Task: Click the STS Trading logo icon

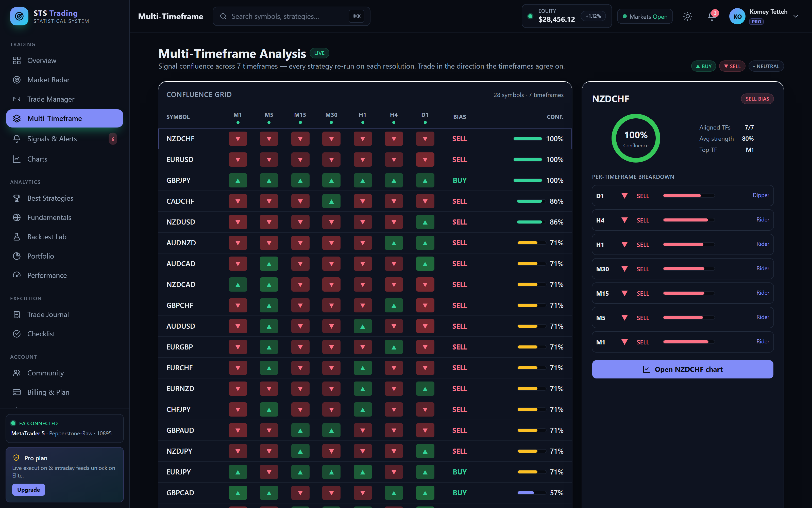Action: (x=19, y=16)
